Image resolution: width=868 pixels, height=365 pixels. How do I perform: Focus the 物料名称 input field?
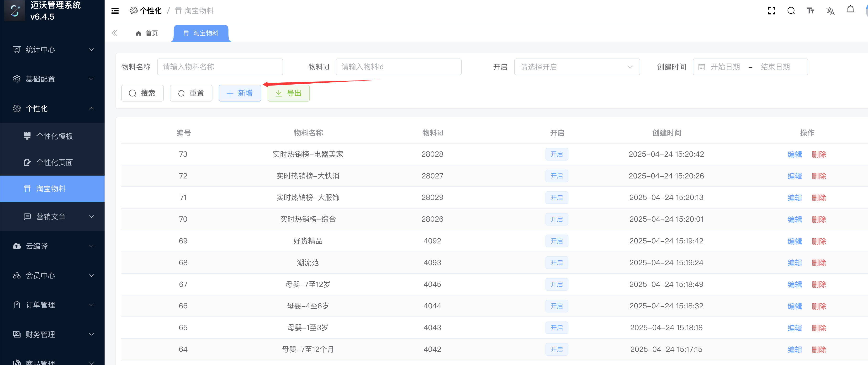[220, 67]
